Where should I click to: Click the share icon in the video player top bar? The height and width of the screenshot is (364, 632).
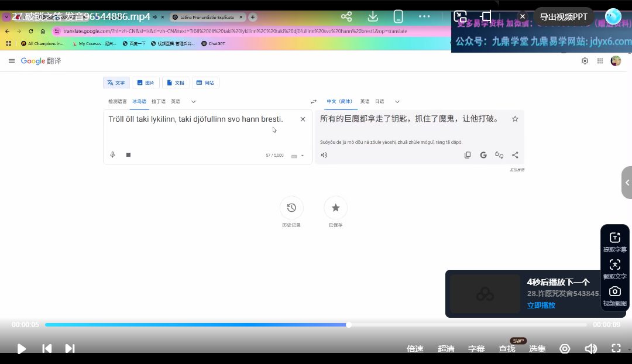click(346, 16)
